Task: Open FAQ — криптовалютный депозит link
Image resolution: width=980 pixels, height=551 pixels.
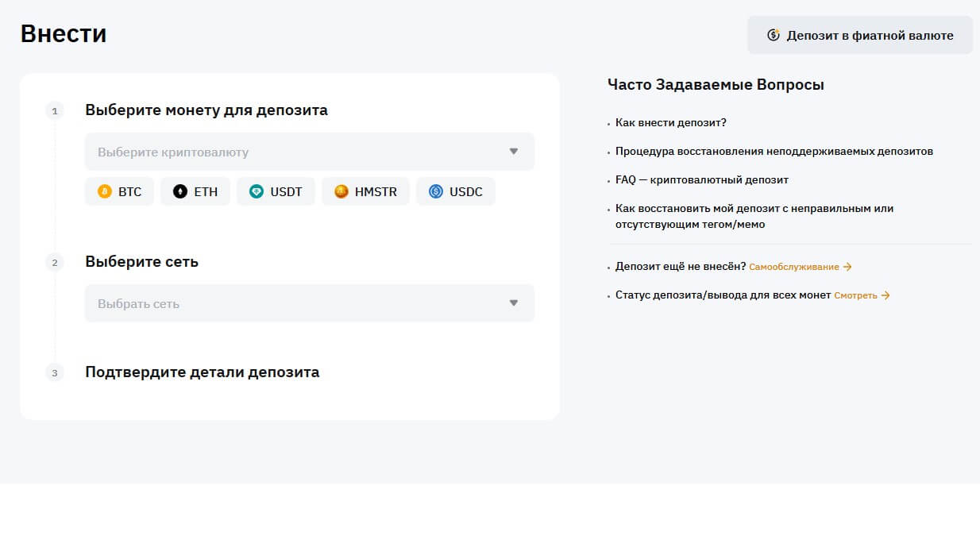Action: click(x=702, y=180)
